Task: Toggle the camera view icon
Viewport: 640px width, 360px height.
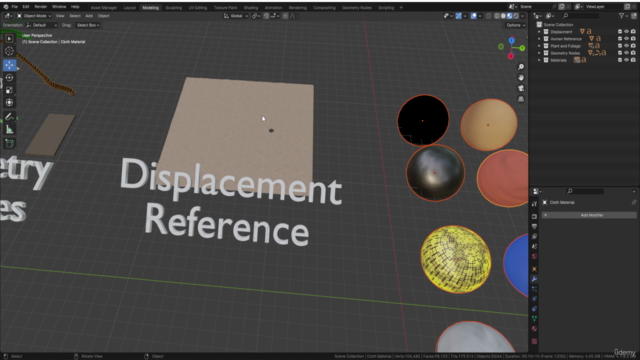Action: tap(521, 88)
